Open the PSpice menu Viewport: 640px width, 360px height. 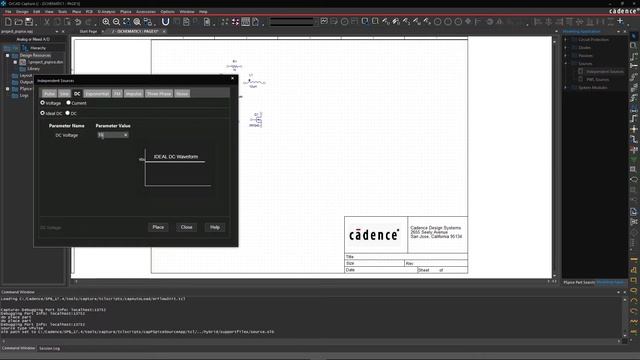tap(126, 12)
